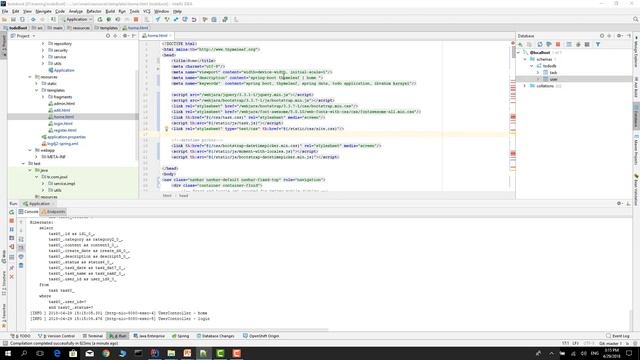This screenshot has width=640, height=360.
Task: Expand the task table node in Database
Action: [538, 73]
